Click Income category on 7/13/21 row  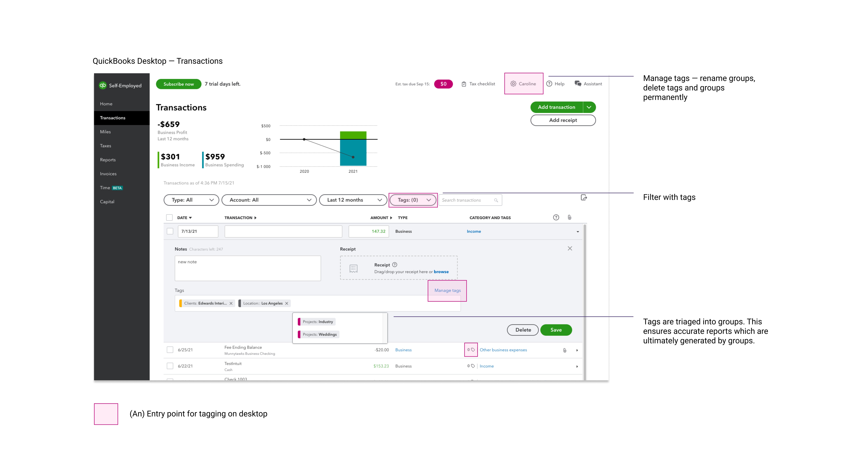pyautogui.click(x=474, y=231)
